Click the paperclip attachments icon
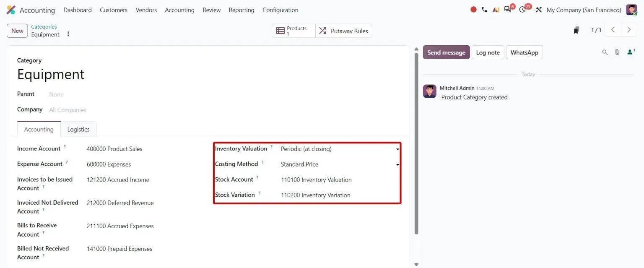Screen dimensions: 644x268 [x=617, y=52]
